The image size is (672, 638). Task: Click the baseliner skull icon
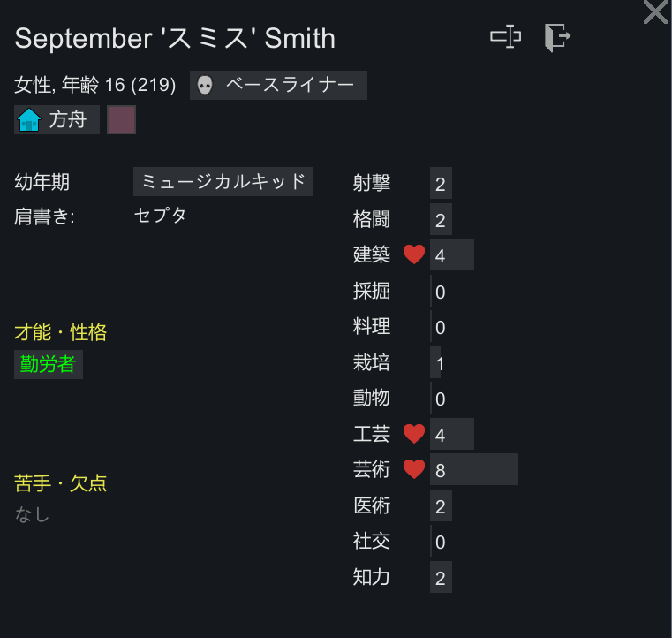coord(205,85)
